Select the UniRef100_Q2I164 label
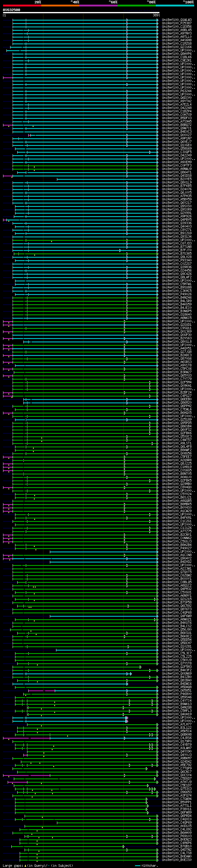 [177, 47]
